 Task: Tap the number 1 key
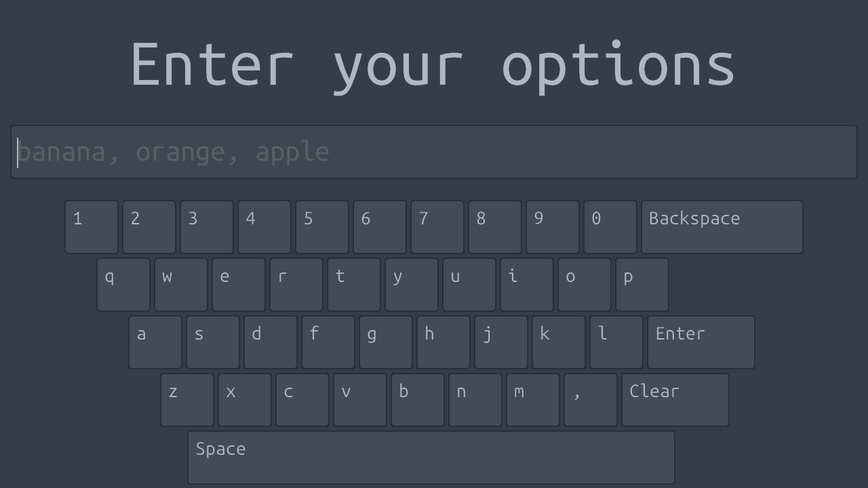(92, 227)
